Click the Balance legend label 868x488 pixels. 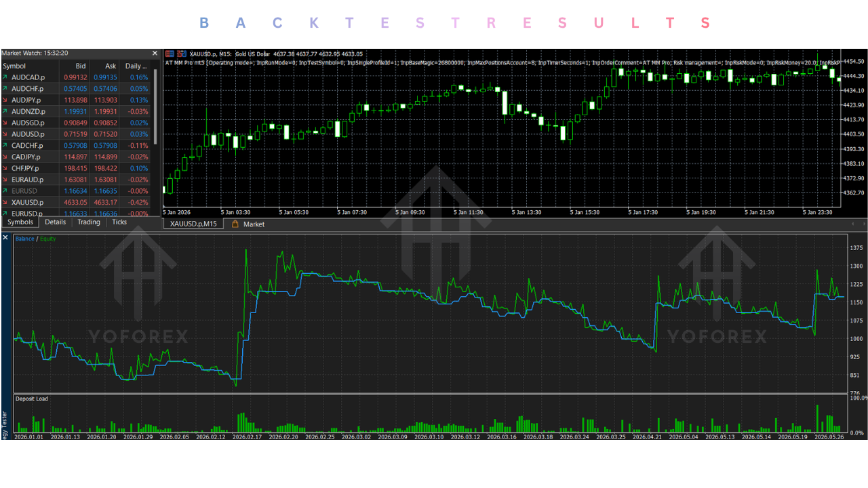25,239
